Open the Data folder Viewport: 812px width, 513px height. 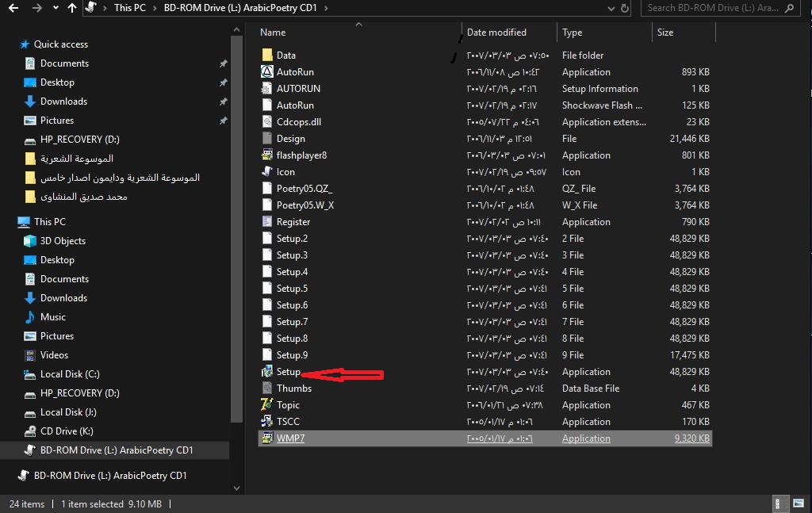click(x=285, y=56)
